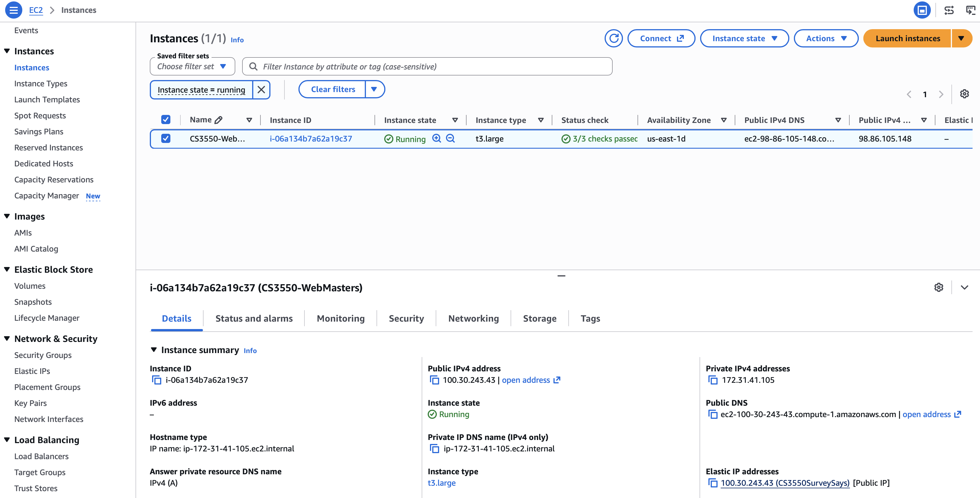980x498 pixels.
Task: Open Elastic IPs in sidebar
Action: point(32,371)
